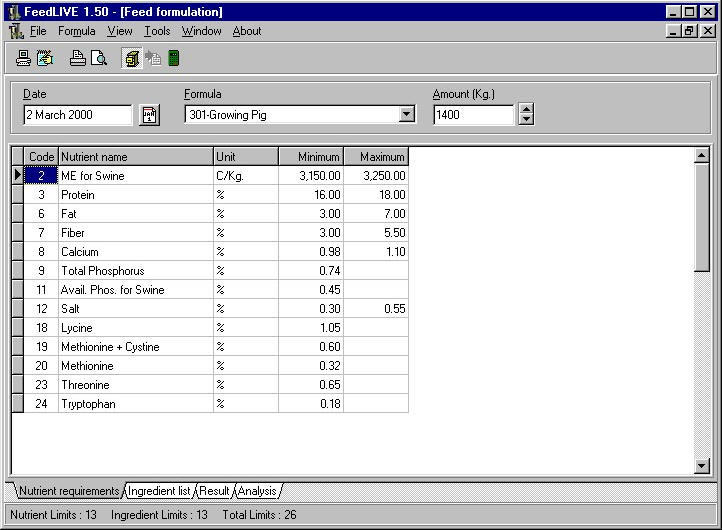
Task: Click the Unit column header
Action: tap(246, 157)
